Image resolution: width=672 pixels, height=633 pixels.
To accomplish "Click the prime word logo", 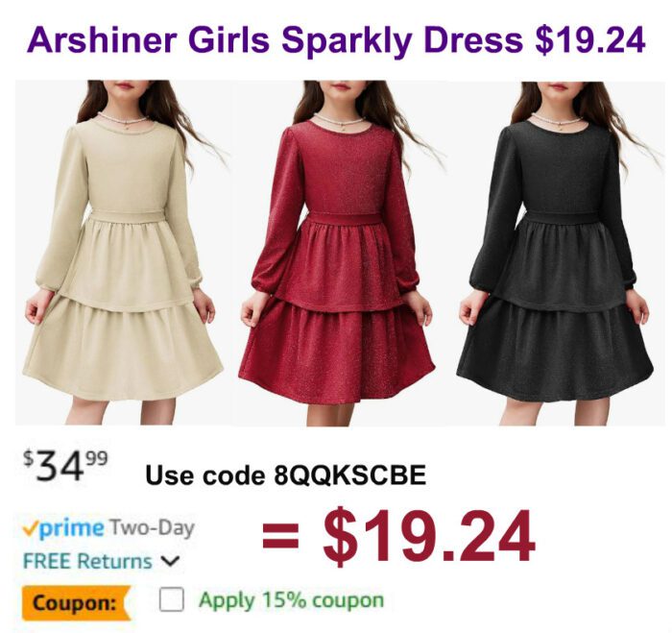I will point(71,528).
